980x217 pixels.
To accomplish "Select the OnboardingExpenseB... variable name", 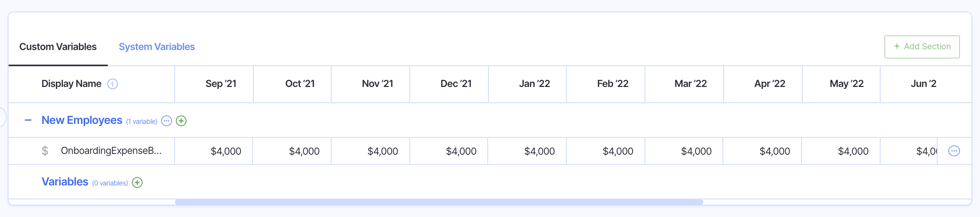I will click(x=111, y=151).
